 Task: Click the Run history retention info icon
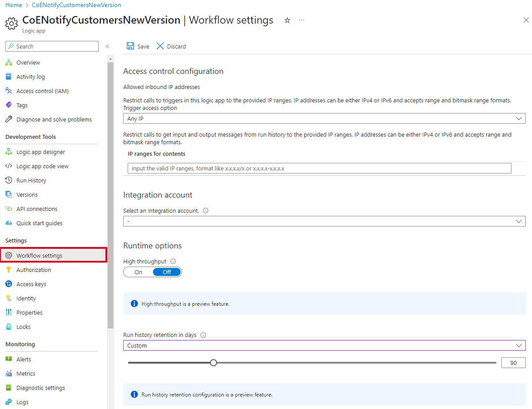(203, 335)
